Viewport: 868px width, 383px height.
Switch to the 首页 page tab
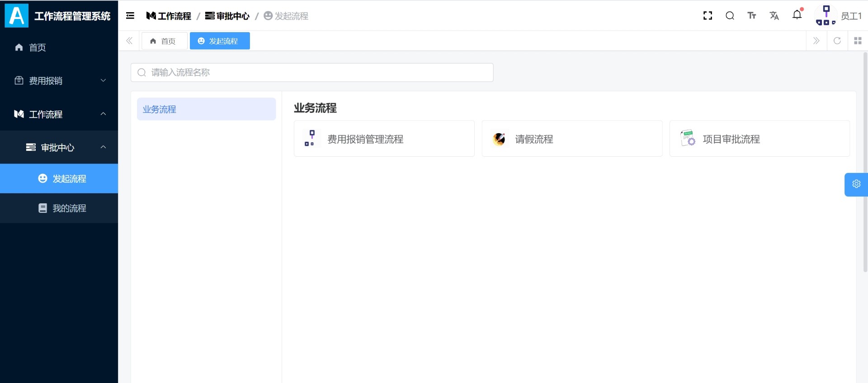(x=164, y=41)
